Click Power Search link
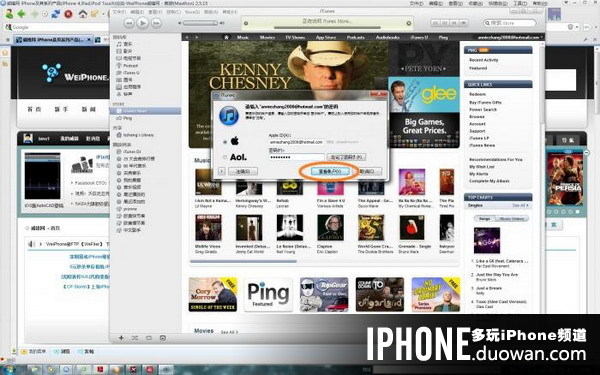The width and height of the screenshot is (600, 375). [483, 109]
